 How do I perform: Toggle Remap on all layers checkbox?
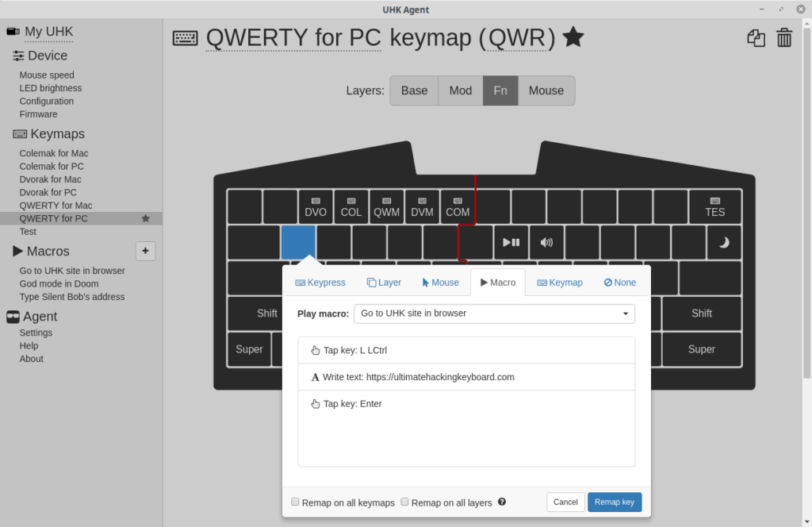(405, 502)
